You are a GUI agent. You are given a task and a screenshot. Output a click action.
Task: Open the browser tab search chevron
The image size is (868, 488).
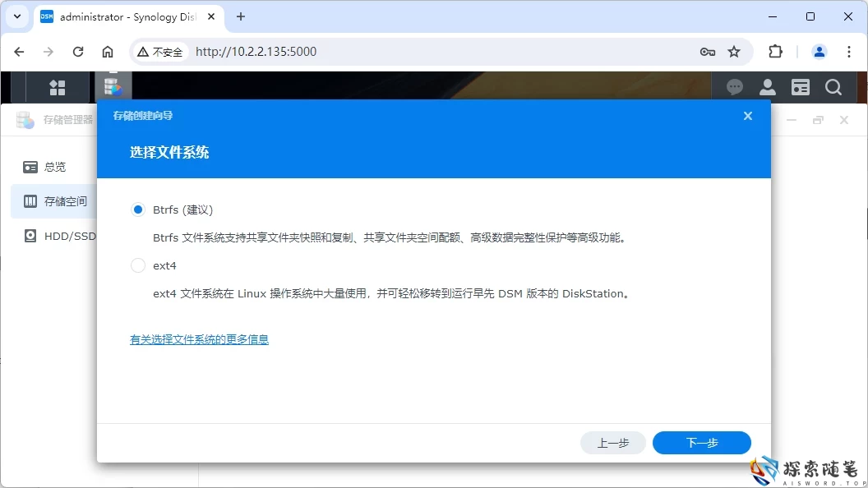click(x=16, y=16)
